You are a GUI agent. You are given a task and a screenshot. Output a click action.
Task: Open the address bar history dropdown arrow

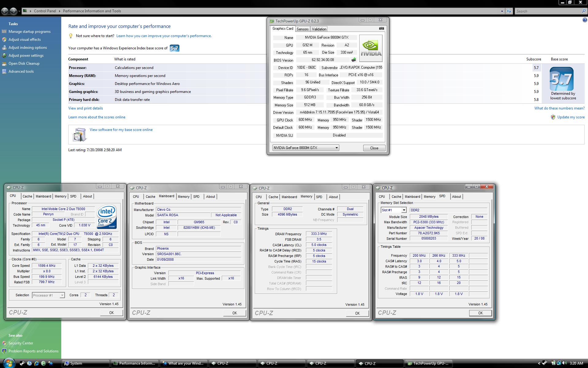[502, 11]
